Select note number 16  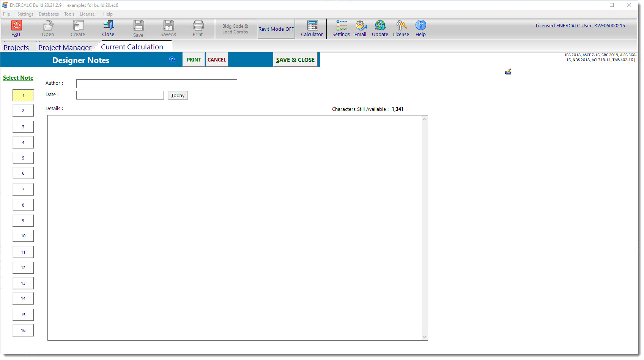(x=23, y=330)
